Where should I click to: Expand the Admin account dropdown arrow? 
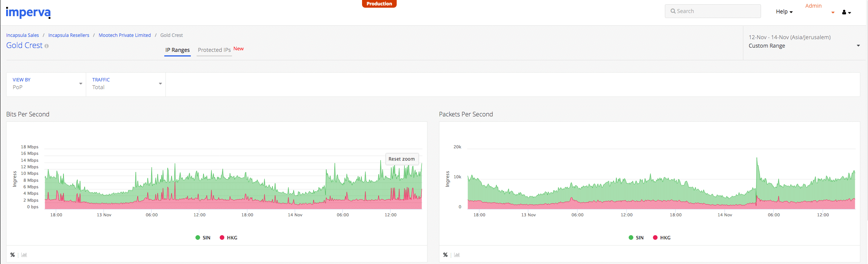point(833,13)
